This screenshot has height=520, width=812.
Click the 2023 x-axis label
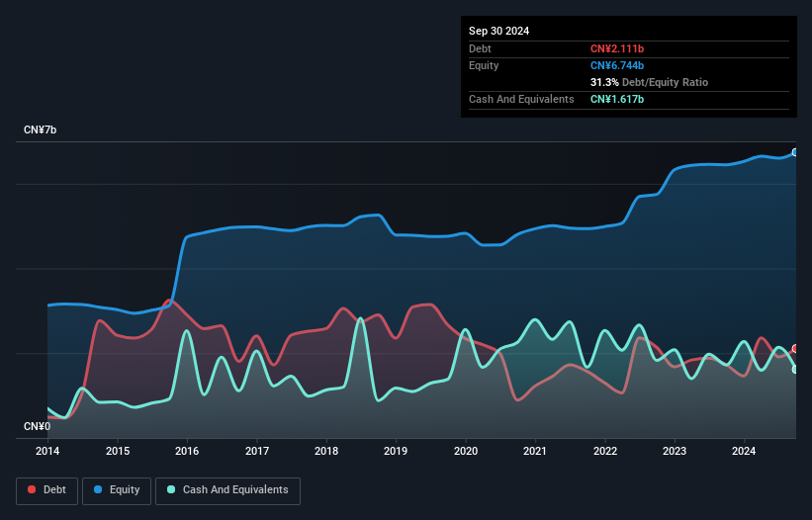675,451
